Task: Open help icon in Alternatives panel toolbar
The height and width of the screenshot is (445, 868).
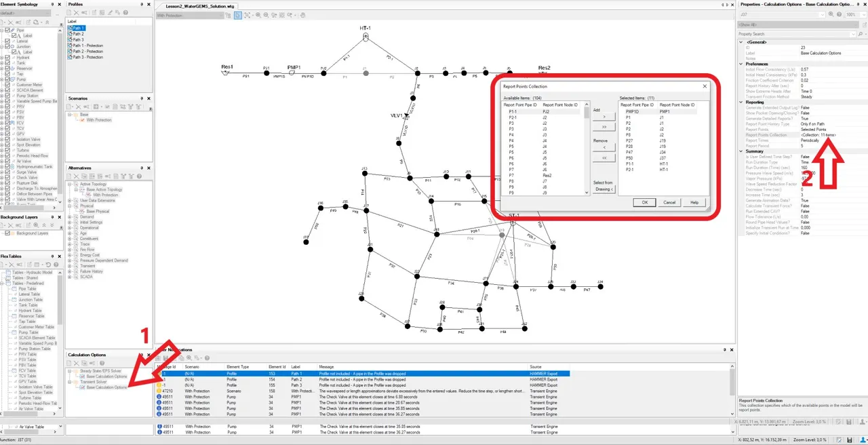Action: click(x=139, y=176)
